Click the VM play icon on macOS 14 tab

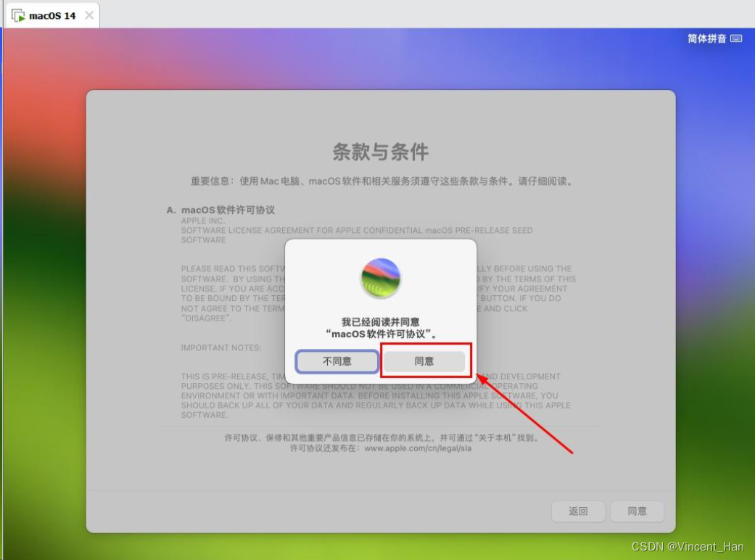[18, 16]
